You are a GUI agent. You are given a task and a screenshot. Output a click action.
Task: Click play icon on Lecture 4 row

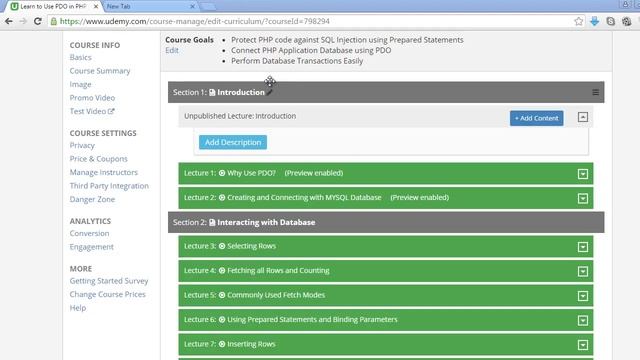pos(222,271)
